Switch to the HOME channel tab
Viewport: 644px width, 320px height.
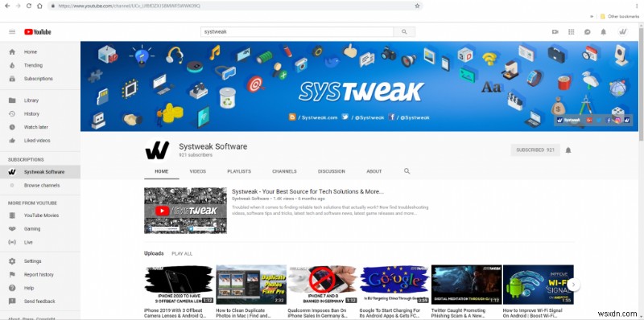click(x=162, y=171)
